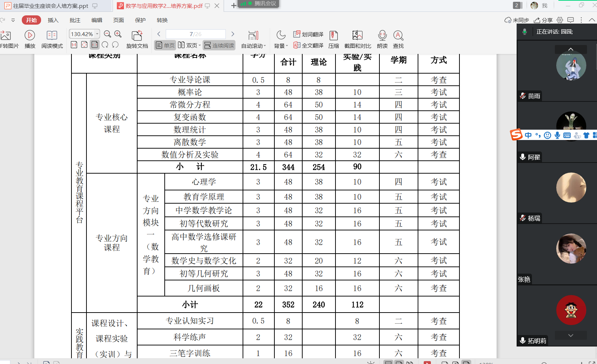Open settings with the gear icon
This screenshot has width=597, height=364.
560,20
